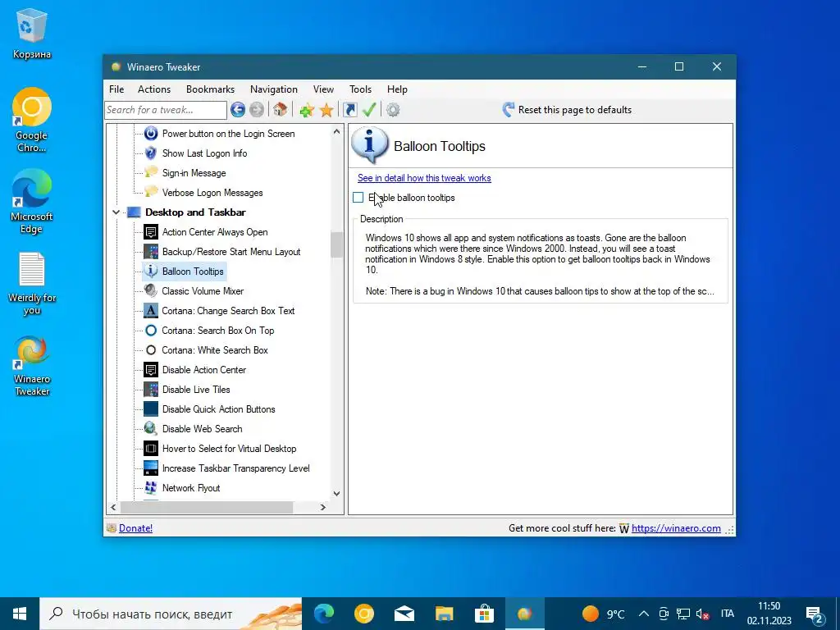
Task: Click 'Reset this page to defaults' label
Action: 575,110
